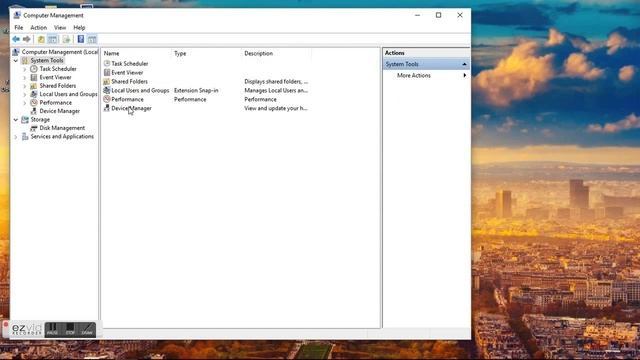Collapse the System Tools tree node
The image size is (640, 360).
(x=16, y=60)
